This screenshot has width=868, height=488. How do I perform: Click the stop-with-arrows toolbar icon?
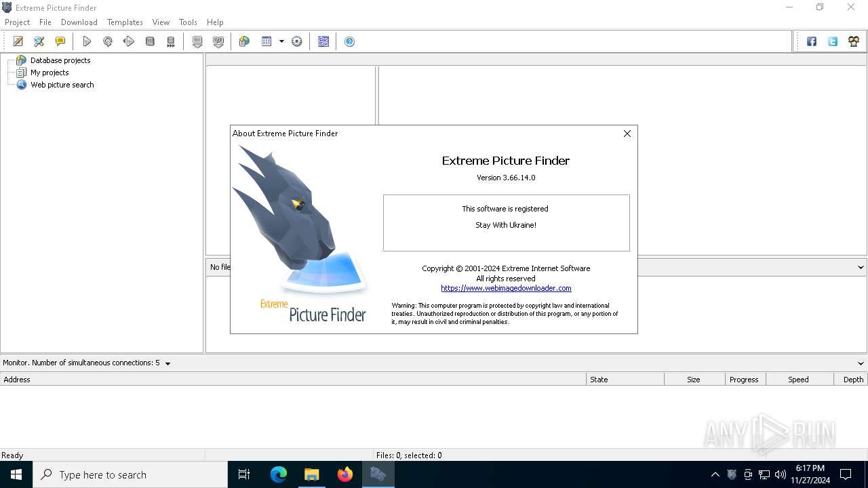(171, 41)
